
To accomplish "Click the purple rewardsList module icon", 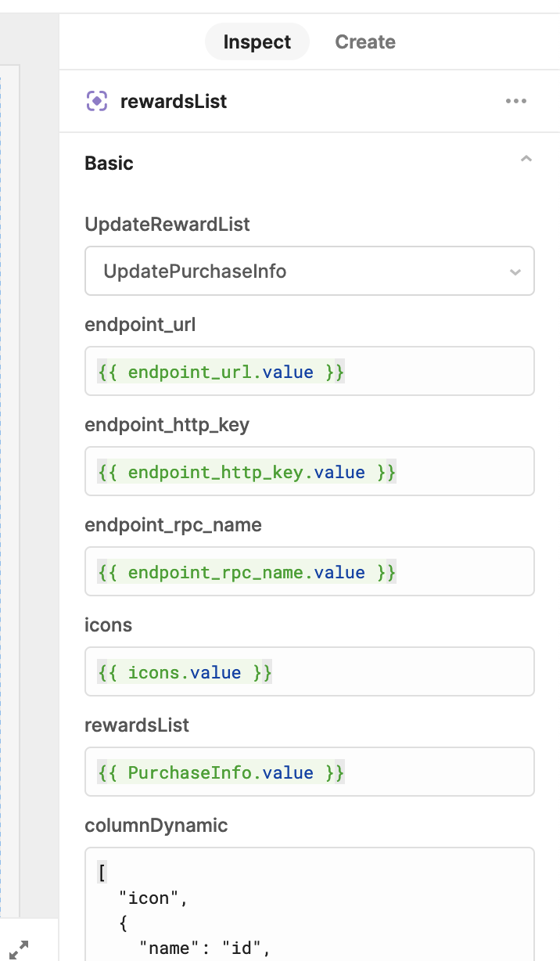I will [96, 101].
